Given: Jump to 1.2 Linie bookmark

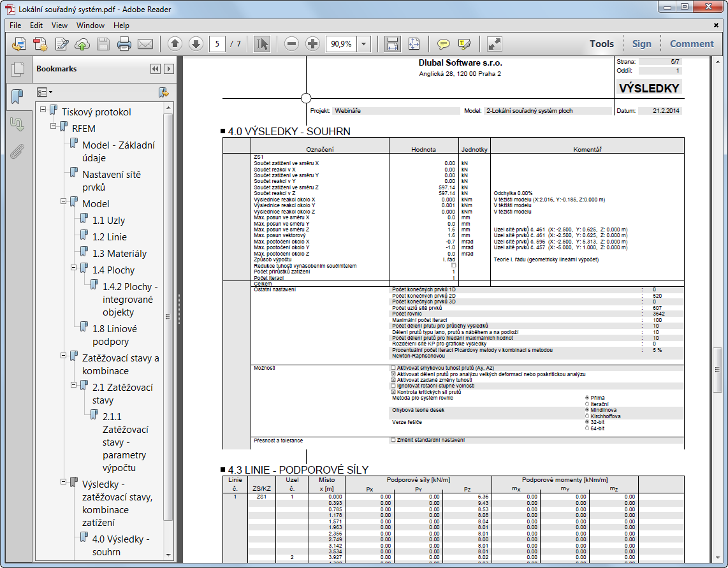Looking at the screenshot, I should [x=110, y=237].
